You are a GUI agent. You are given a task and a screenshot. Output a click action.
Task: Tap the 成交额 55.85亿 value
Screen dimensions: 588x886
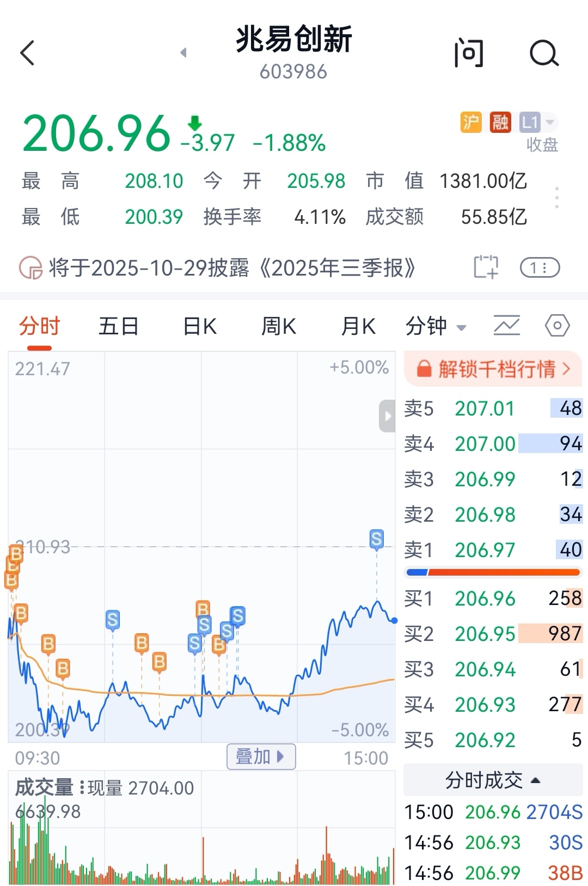(494, 217)
